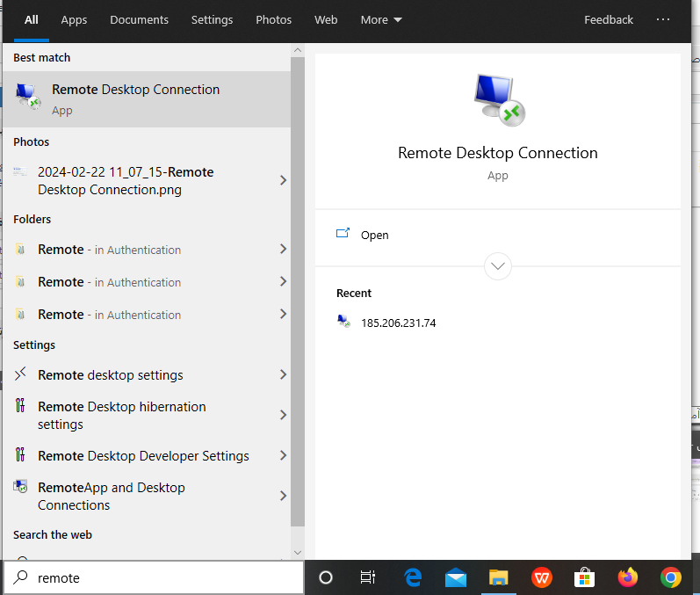Click the Feedback button
This screenshot has height=595, width=700.
point(609,19)
